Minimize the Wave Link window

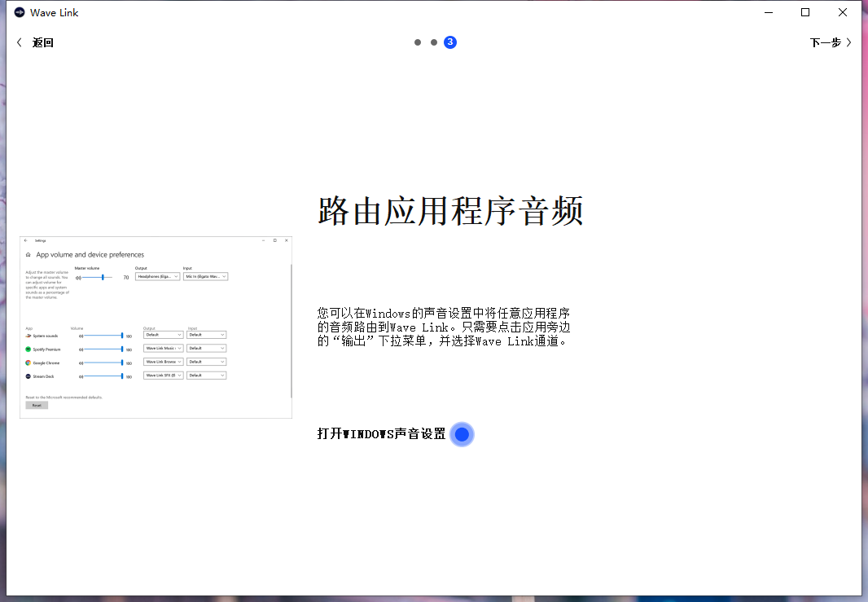[769, 12]
